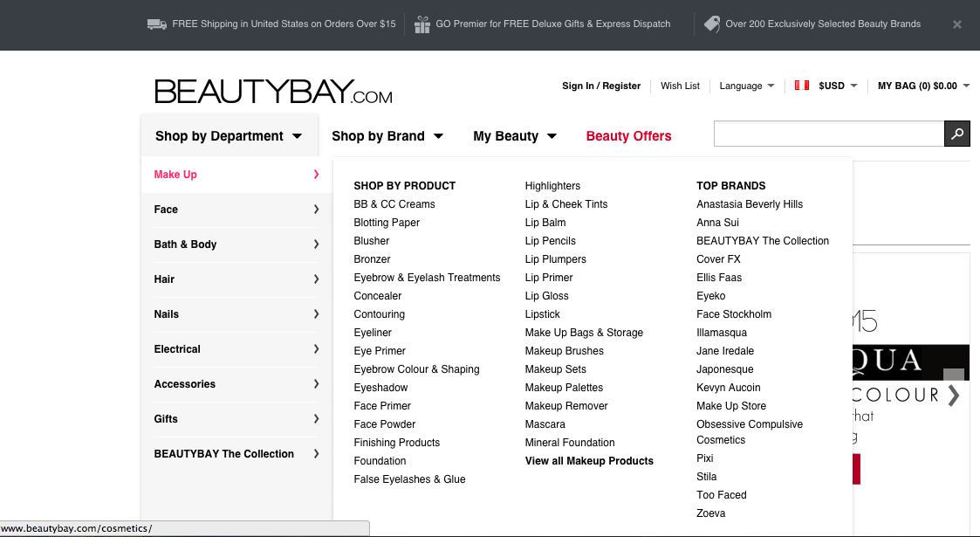Open the Language dropdown

point(747,86)
